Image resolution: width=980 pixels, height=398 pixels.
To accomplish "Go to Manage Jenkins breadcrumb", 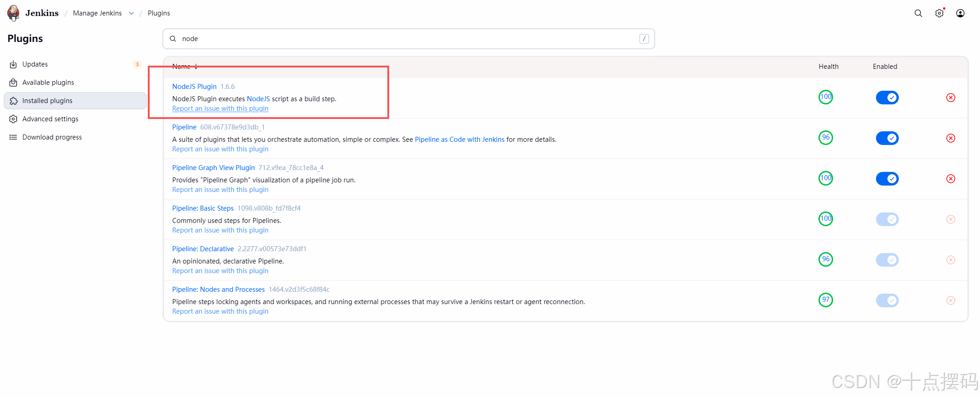I will pos(97,13).
